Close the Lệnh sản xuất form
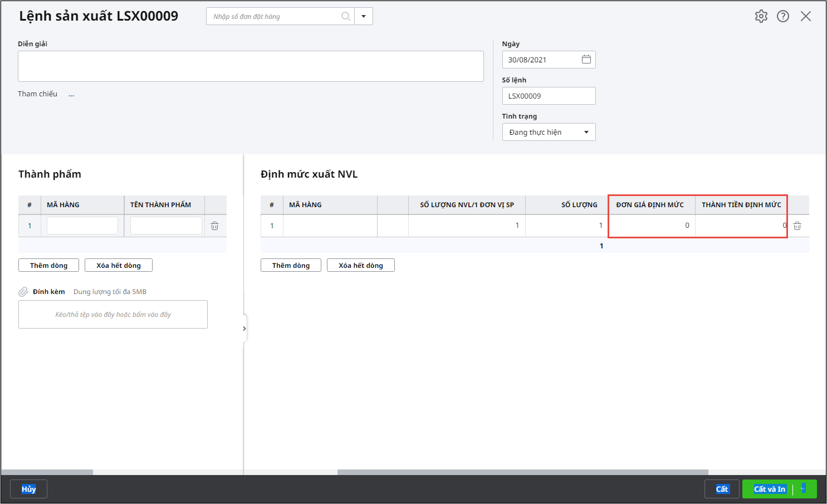The height and width of the screenshot is (504, 827). [805, 16]
